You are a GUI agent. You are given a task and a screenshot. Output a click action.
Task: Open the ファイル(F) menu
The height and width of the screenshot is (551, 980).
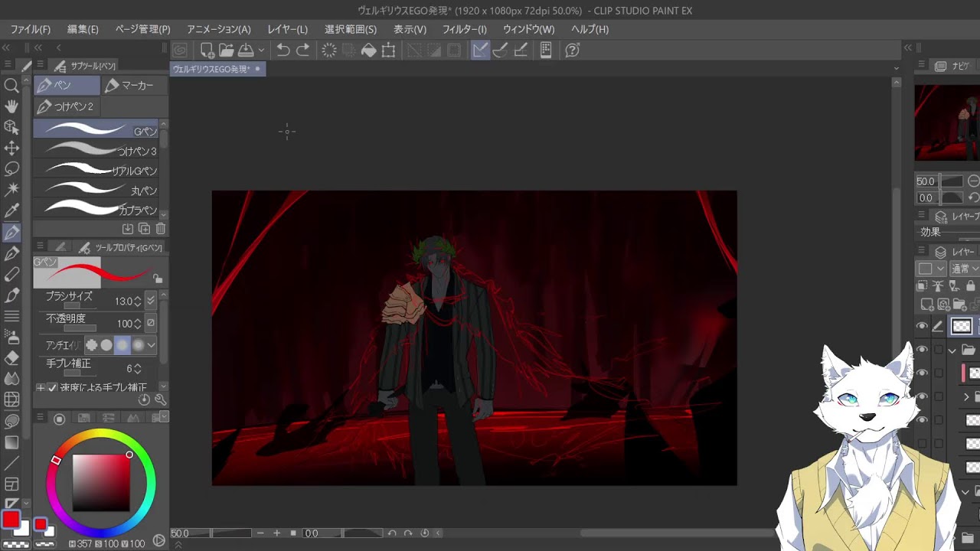click(31, 29)
